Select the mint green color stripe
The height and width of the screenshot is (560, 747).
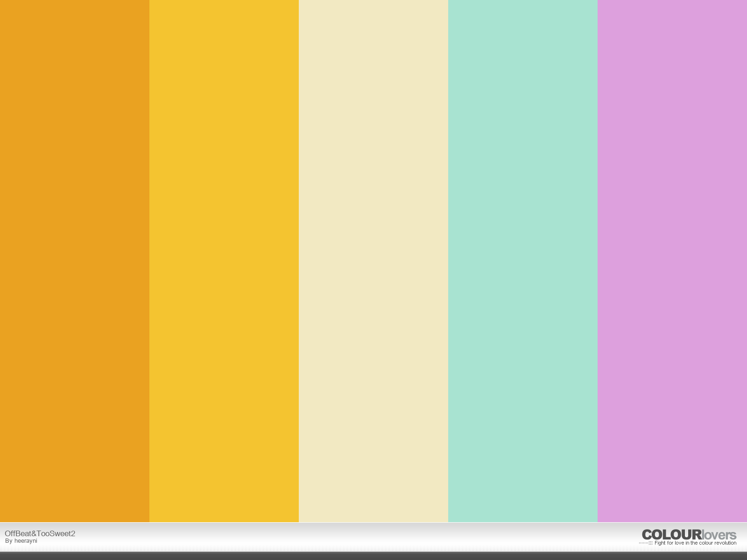pyautogui.click(x=523, y=261)
